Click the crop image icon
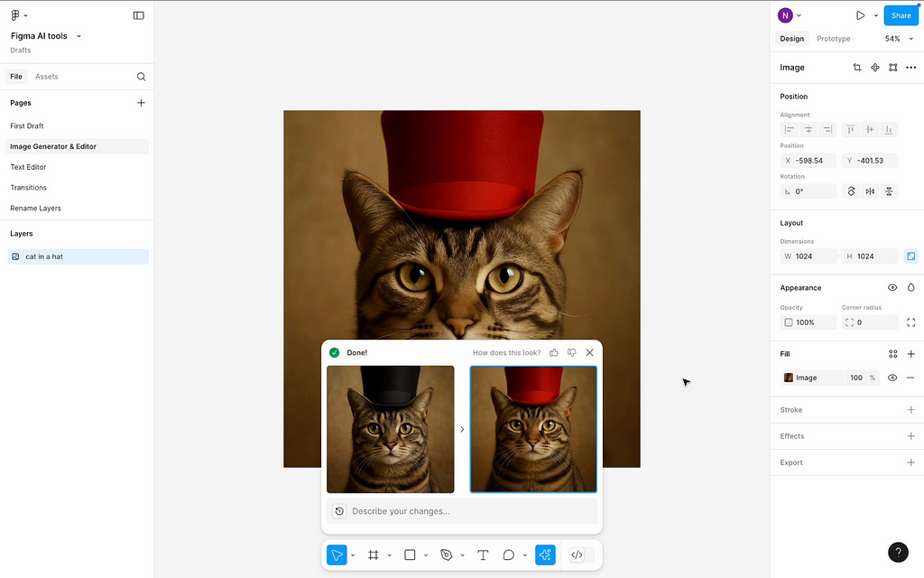The width and height of the screenshot is (924, 578). click(857, 67)
